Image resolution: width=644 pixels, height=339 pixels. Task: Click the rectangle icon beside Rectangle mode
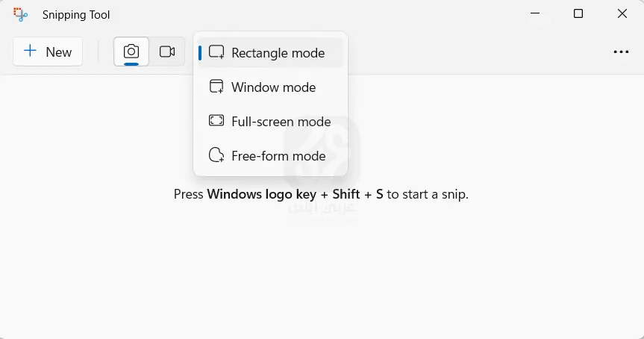[216, 53]
